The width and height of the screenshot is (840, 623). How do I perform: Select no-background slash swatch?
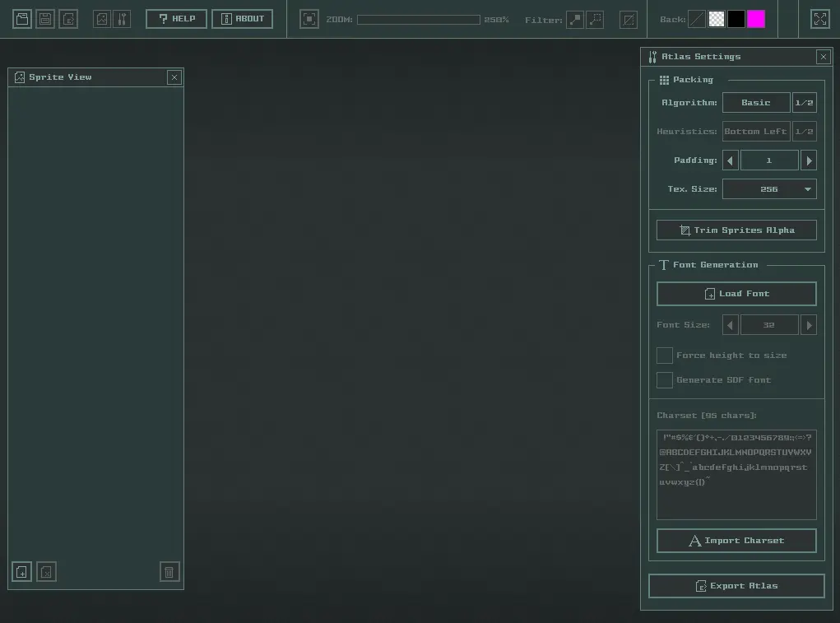pyautogui.click(x=696, y=19)
